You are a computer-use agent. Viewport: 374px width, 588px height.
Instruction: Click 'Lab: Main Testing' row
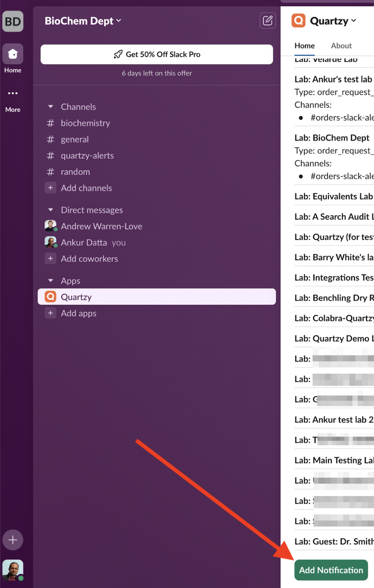[334, 460]
